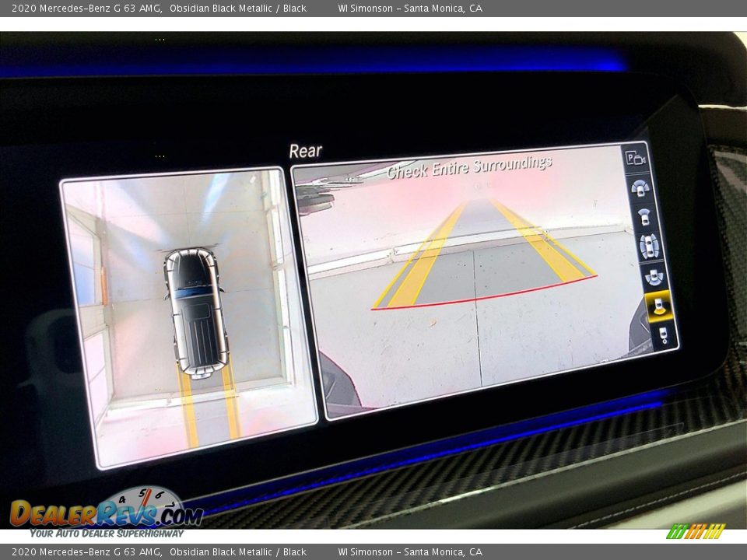
Task: Select the trailer hitch camera view icon
Action: click(x=663, y=335)
